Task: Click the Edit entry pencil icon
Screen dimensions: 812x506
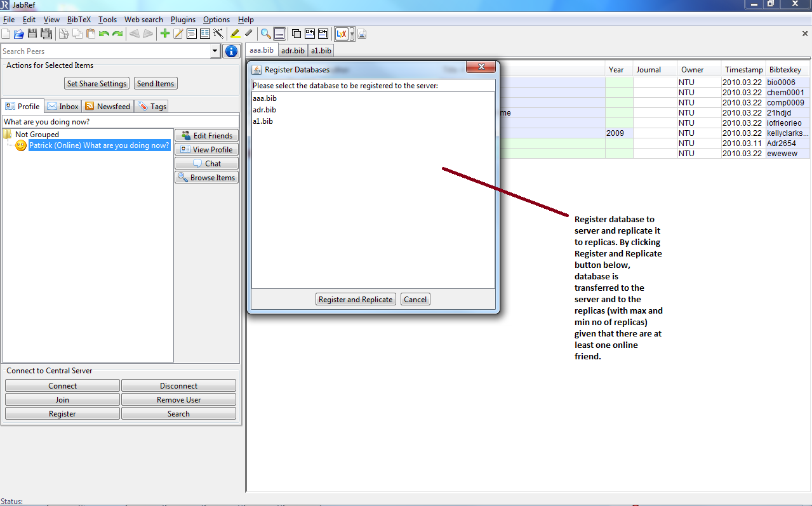Action: coord(178,34)
